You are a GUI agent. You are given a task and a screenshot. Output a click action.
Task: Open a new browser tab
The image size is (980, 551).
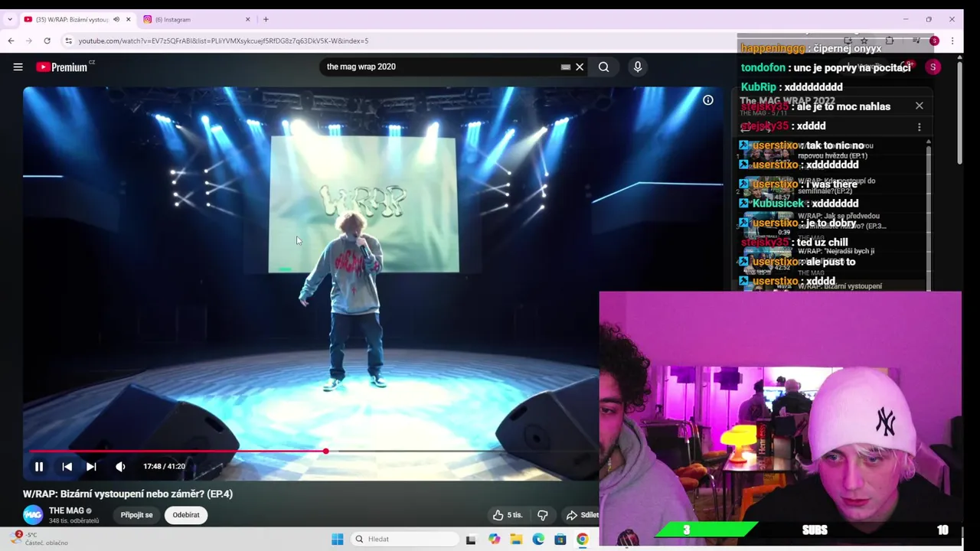(x=266, y=19)
